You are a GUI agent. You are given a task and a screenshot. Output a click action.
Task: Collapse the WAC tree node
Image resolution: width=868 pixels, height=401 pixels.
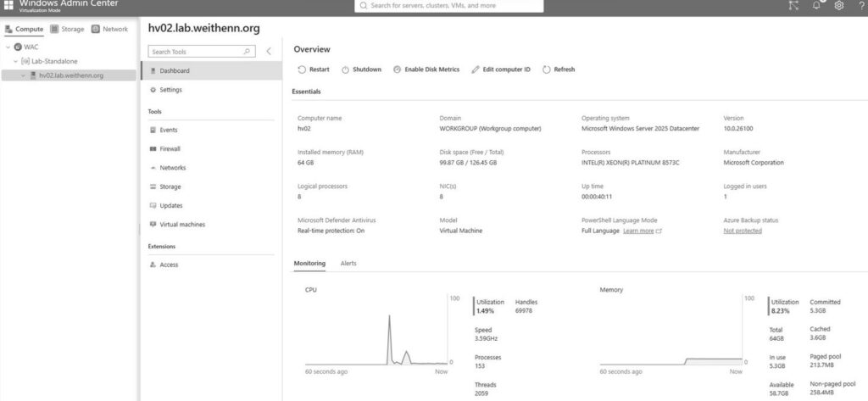pyautogui.click(x=8, y=47)
